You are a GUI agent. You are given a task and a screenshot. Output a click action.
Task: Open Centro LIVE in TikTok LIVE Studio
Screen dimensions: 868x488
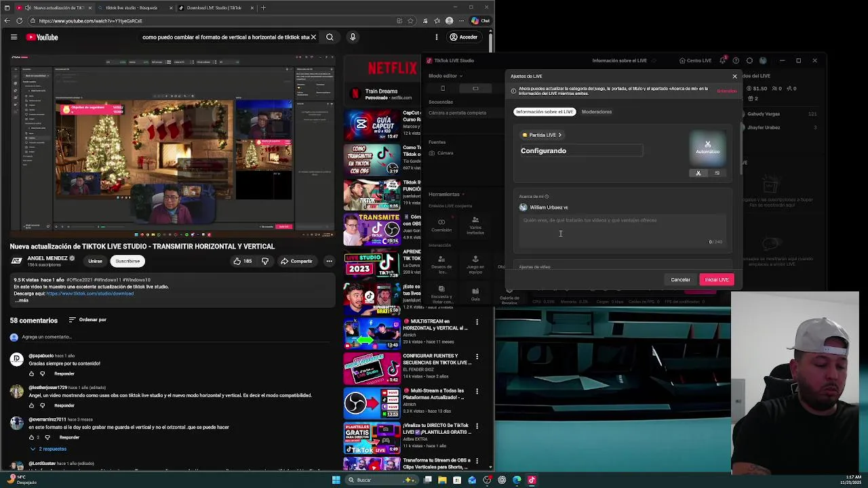pos(694,60)
